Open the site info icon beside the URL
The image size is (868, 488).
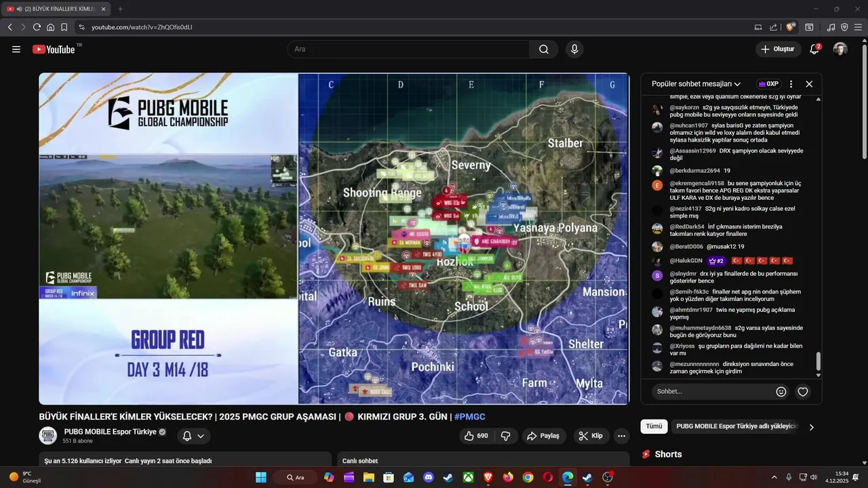pos(81,27)
